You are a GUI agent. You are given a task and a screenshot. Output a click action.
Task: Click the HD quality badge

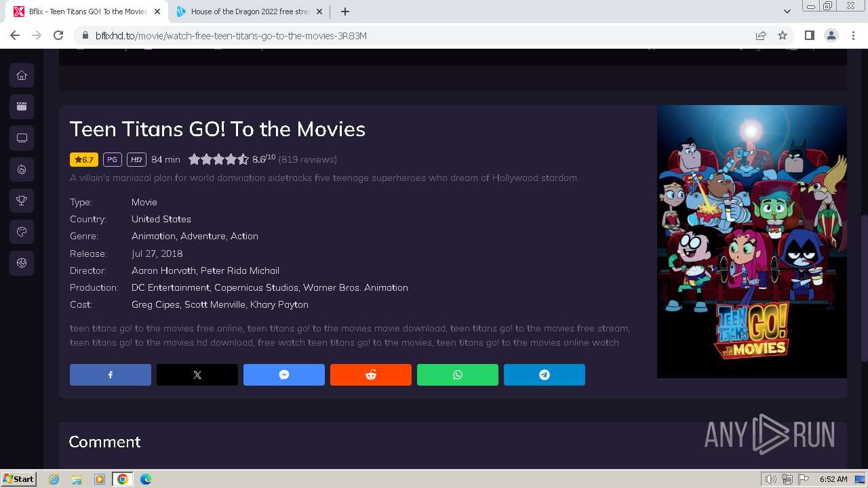click(136, 159)
